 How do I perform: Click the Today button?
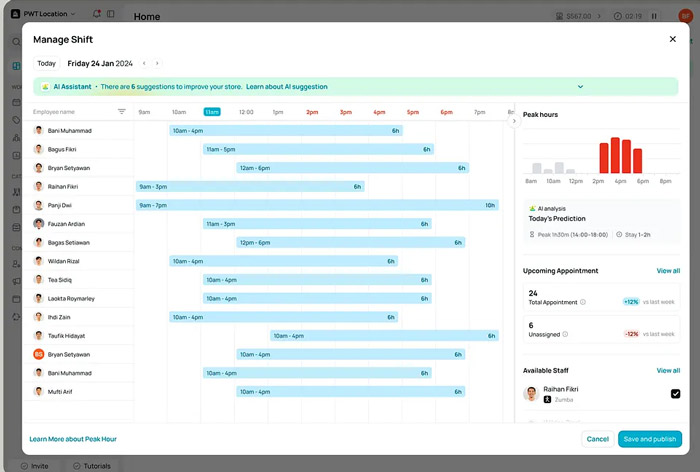pos(47,63)
